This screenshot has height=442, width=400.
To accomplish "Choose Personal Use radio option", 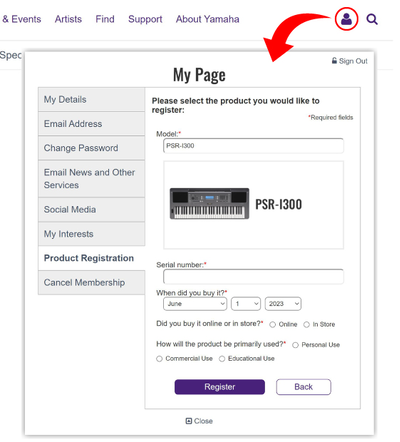I will click(295, 345).
